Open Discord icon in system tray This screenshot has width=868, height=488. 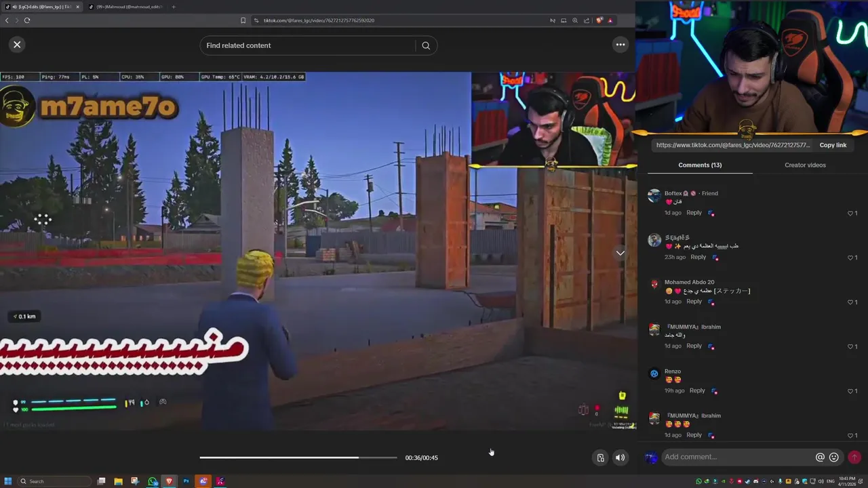755,481
